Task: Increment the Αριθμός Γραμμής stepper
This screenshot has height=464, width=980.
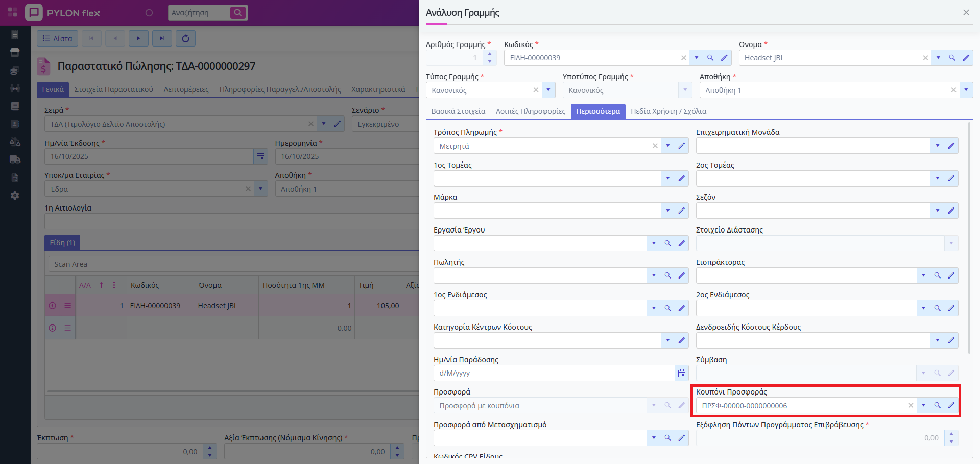Action: [489, 54]
